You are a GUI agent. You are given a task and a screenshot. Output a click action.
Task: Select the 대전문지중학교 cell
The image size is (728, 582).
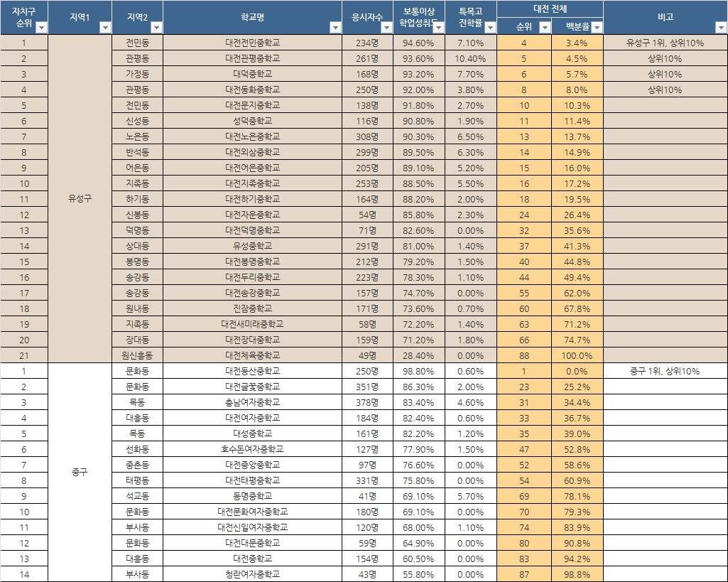(253, 105)
